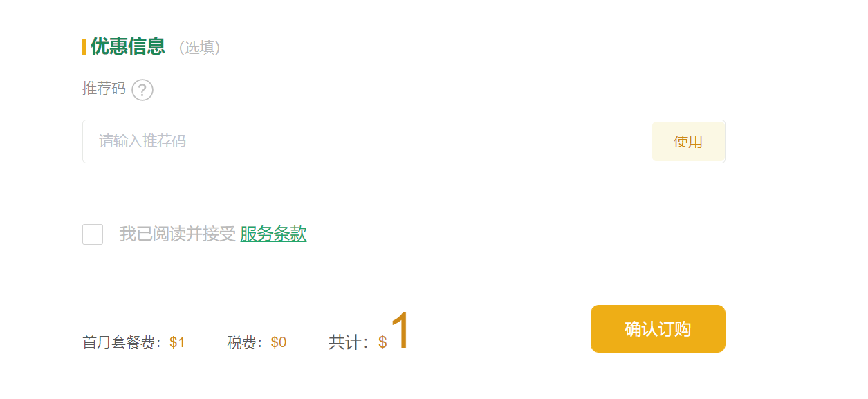The image size is (868, 399).
Task: Click the 税费 label
Action: [245, 342]
